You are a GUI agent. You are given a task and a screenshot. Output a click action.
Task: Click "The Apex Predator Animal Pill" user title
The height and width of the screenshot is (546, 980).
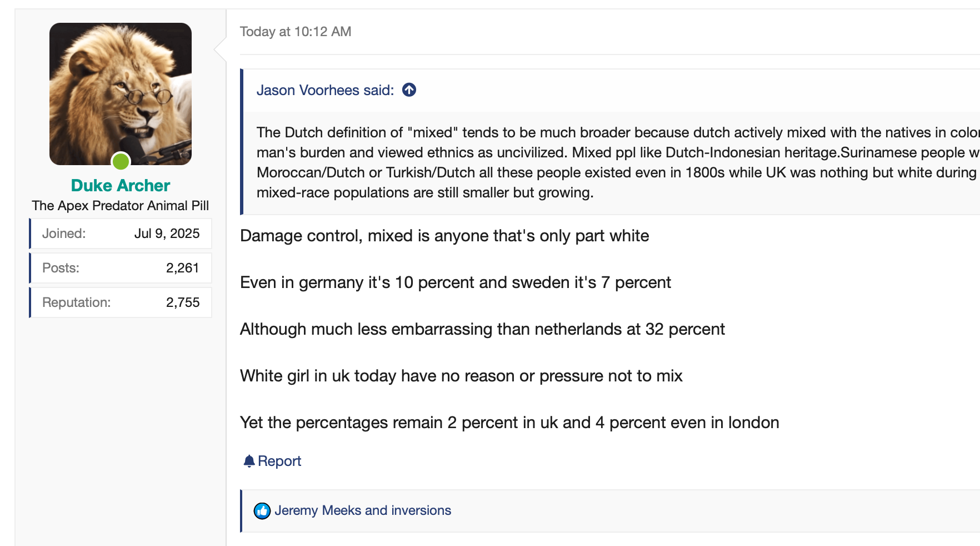[121, 206]
